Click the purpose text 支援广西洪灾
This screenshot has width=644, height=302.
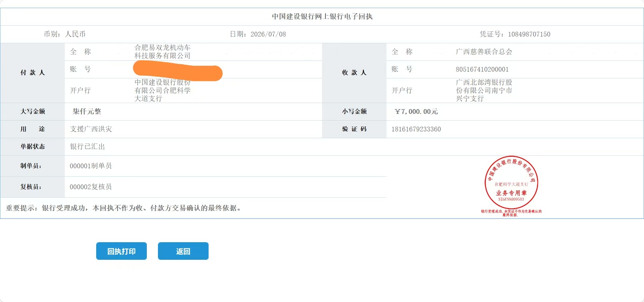91,129
